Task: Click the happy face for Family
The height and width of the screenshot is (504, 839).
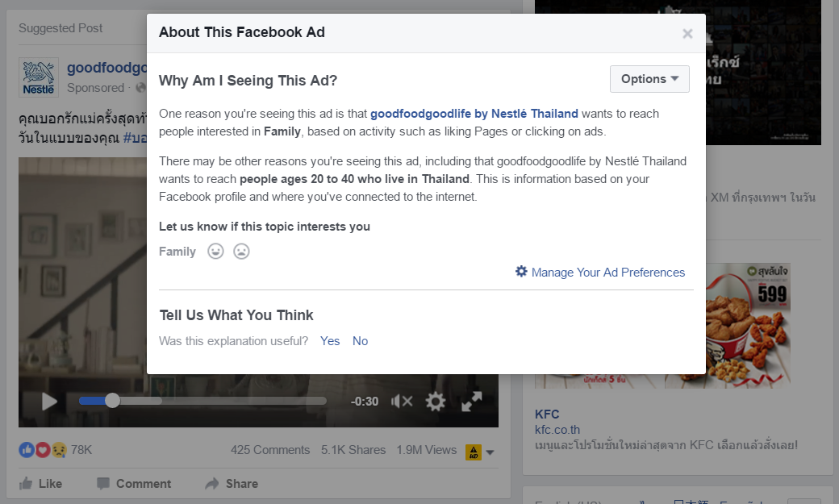Action: 215,251
